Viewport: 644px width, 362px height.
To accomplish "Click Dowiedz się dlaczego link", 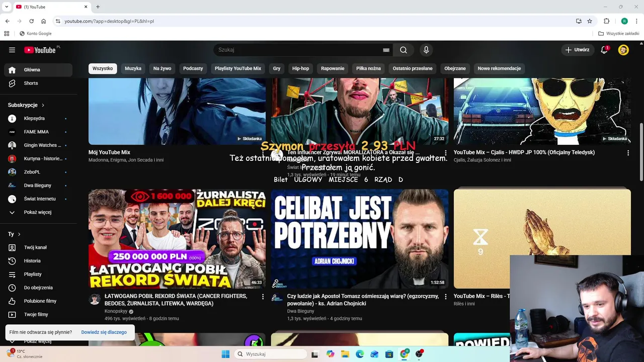I will (x=104, y=332).
